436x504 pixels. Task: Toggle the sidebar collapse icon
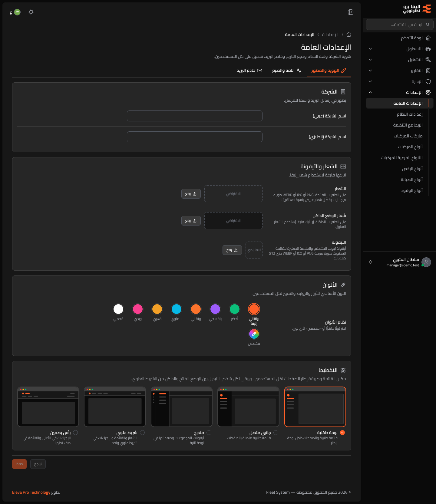point(351,12)
